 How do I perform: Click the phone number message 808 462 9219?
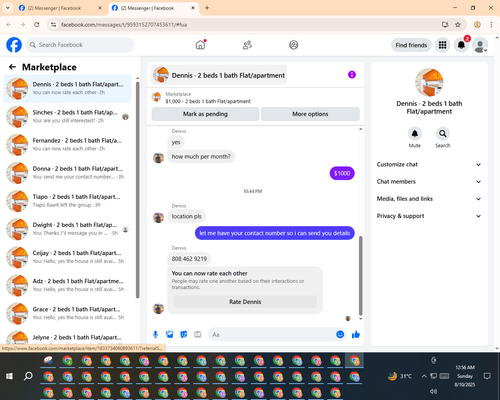[x=189, y=259]
